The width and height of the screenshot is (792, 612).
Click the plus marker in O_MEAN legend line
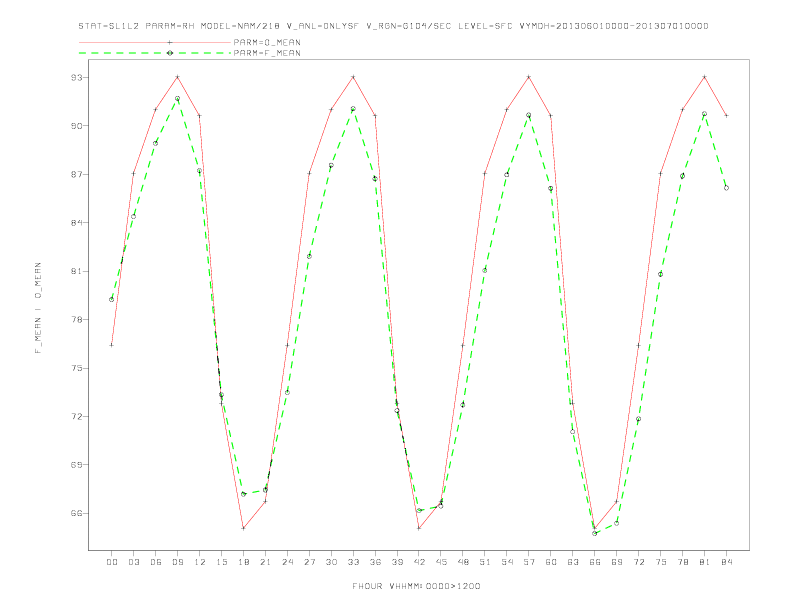(170, 42)
